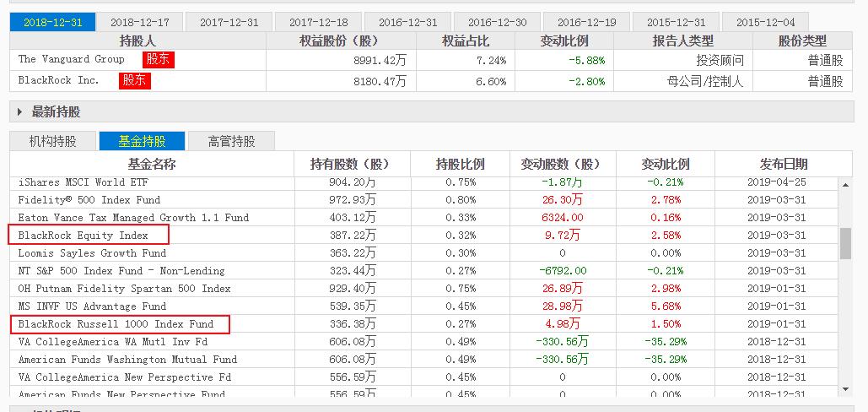Screen dimensions: 868x412
Task: Click the red 股东 badge beside BlackRock Inc.
Action: (134, 80)
